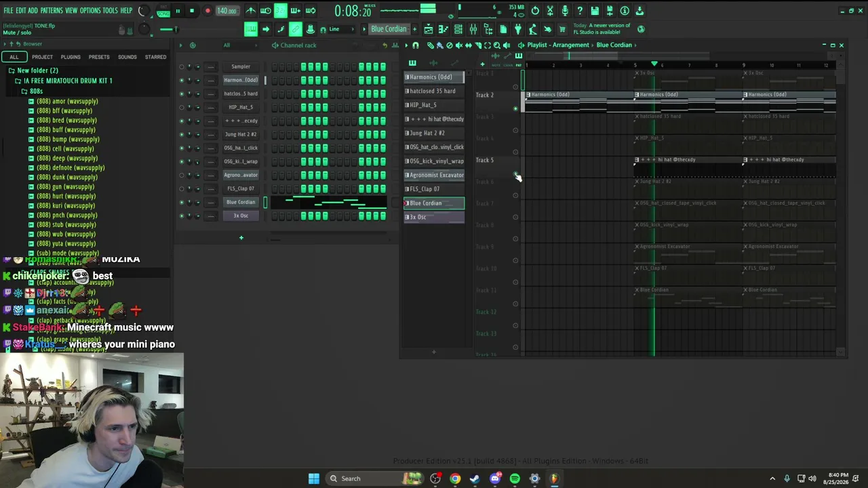Toggle the FLS_Clap 07 channel mute LED

coord(181,188)
